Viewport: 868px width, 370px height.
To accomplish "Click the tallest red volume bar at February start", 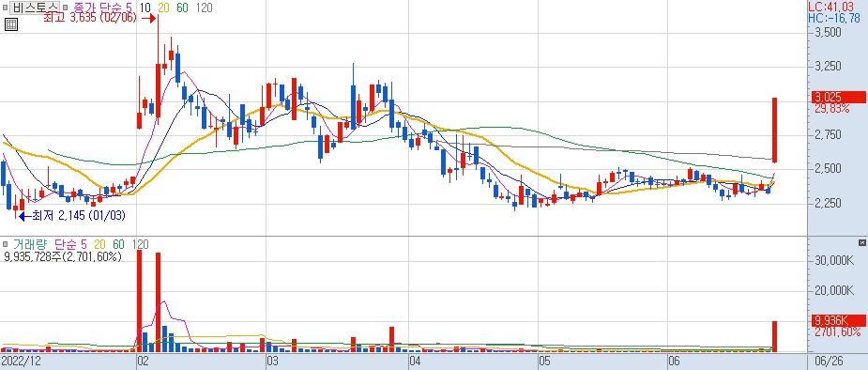I will tap(140, 301).
